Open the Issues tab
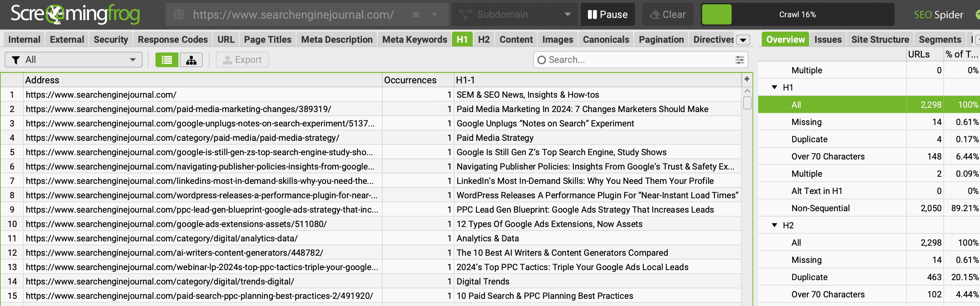Image resolution: width=980 pixels, height=306 pixels. (x=827, y=40)
